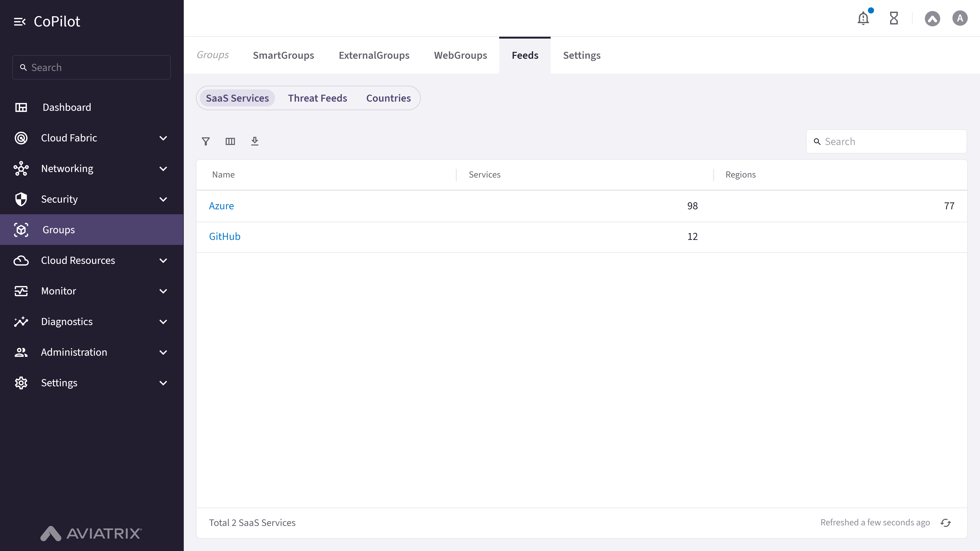Open the notifications bell
980x551 pixels.
[x=863, y=18]
